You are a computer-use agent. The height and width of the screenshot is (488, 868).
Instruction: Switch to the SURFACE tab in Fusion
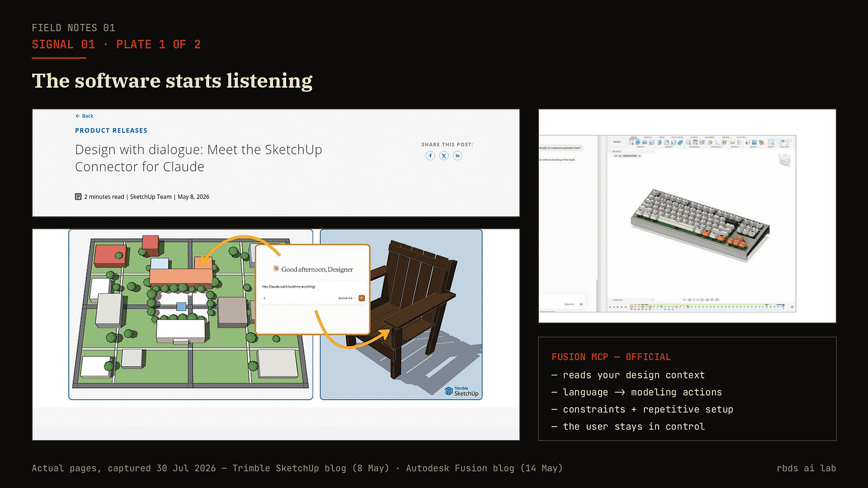pos(648,137)
